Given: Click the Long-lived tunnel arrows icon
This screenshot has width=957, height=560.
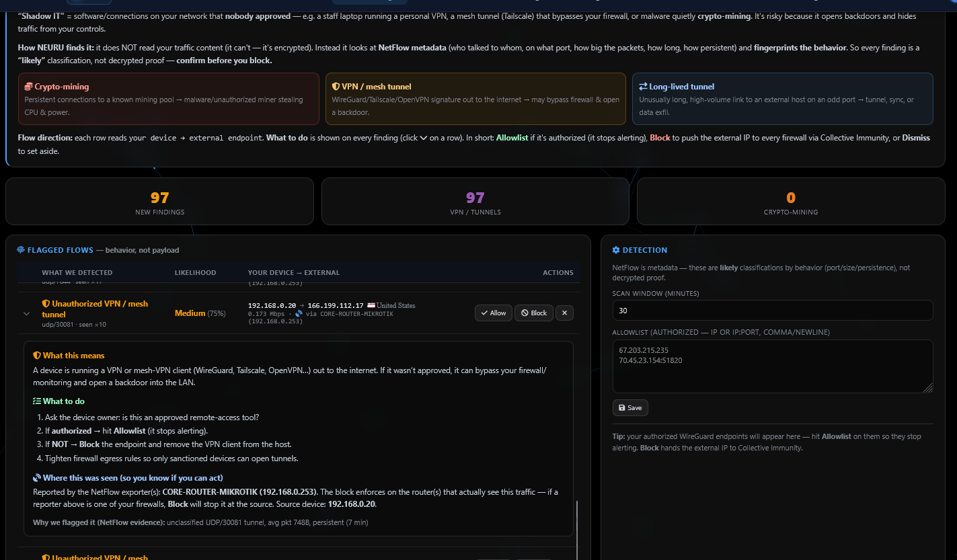Looking at the screenshot, I should (643, 87).
